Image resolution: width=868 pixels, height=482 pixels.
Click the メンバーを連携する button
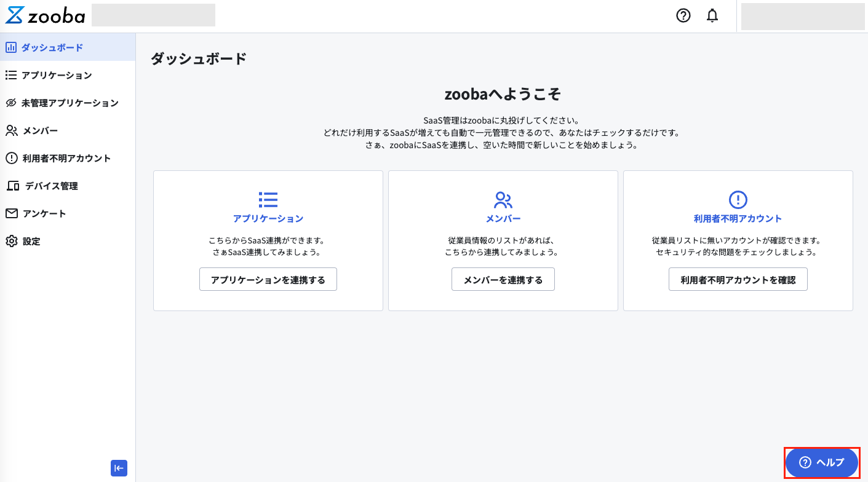[503, 279]
